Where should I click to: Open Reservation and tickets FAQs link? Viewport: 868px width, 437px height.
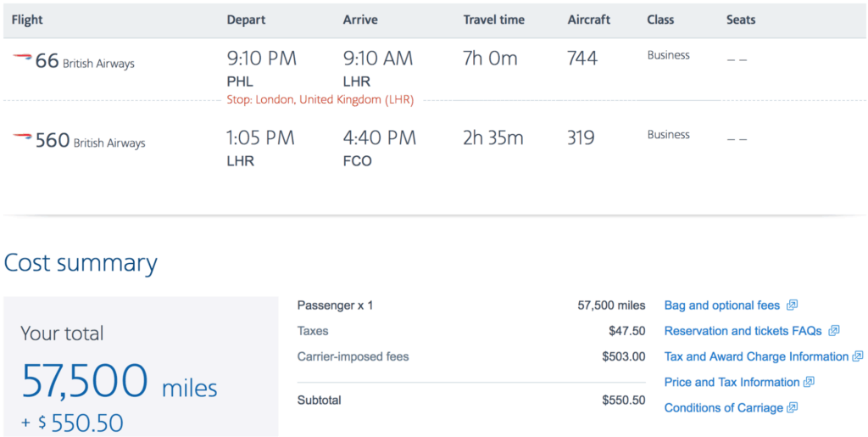[743, 331]
